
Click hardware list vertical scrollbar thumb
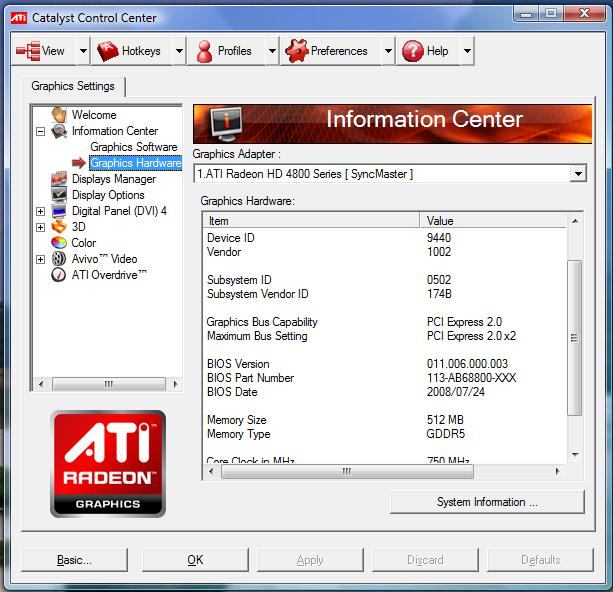click(574, 338)
